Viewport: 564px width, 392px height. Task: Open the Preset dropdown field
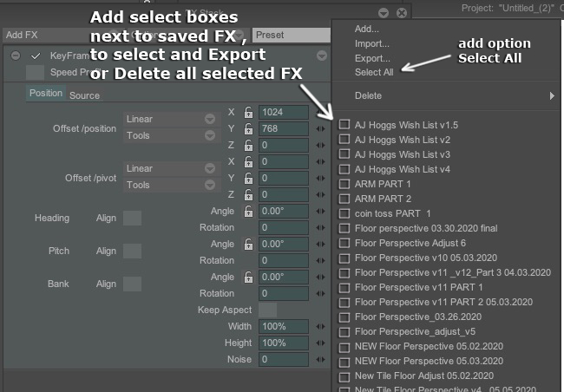pos(292,35)
